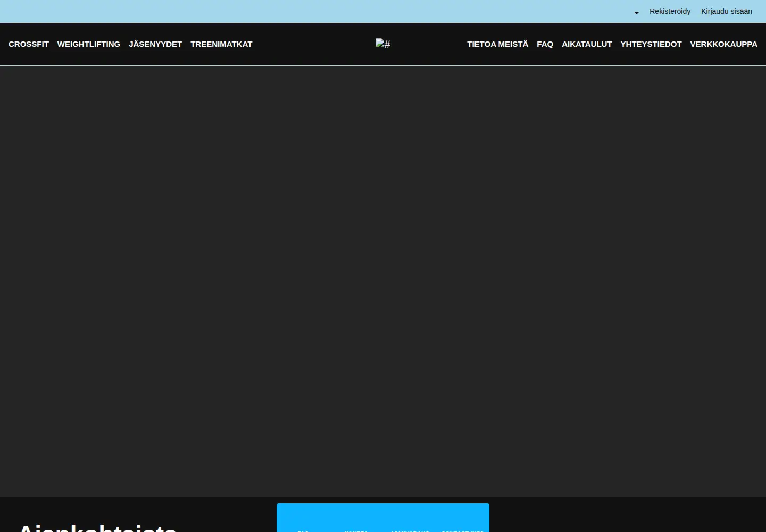Click Kirjaudu sisään to log in
The width and height of the screenshot is (766, 532).
tap(727, 11)
